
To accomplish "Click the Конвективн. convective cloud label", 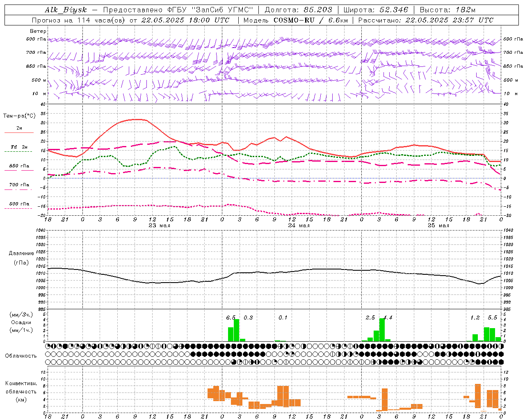I will click(21, 383).
